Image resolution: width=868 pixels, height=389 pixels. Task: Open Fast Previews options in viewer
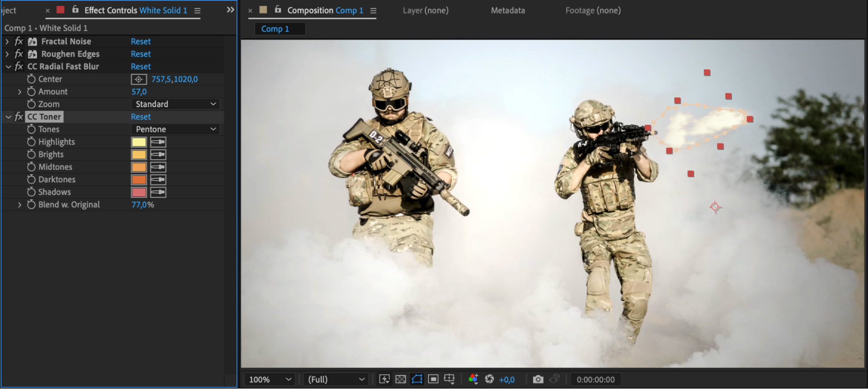click(384, 379)
